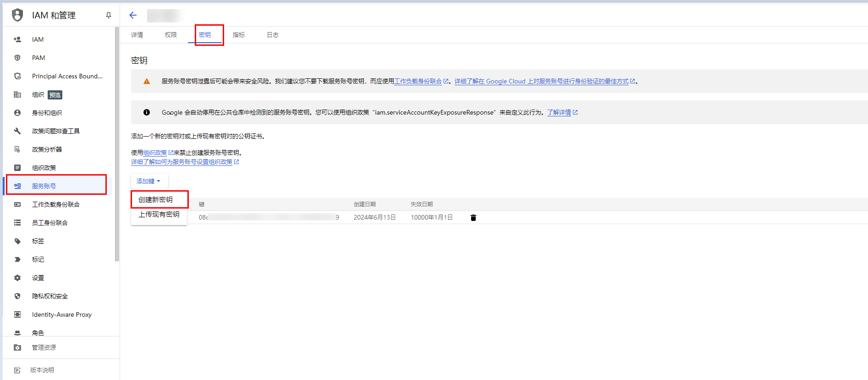Click the orange warning triangle icon

pos(147,82)
